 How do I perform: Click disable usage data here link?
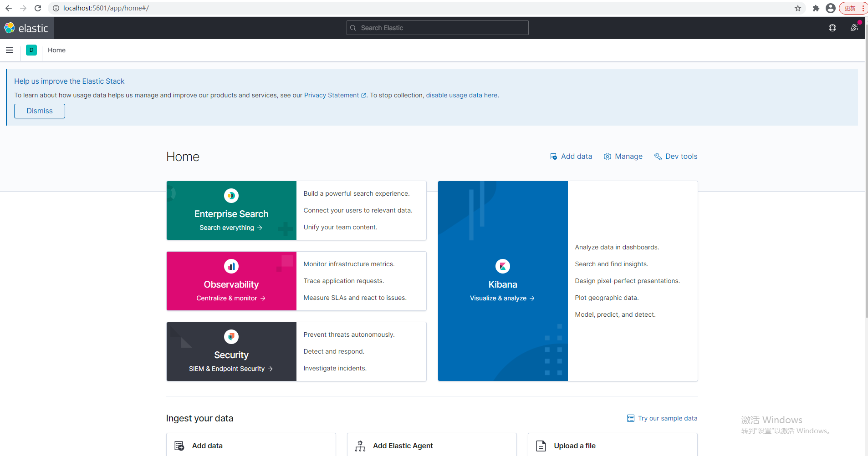(x=462, y=95)
